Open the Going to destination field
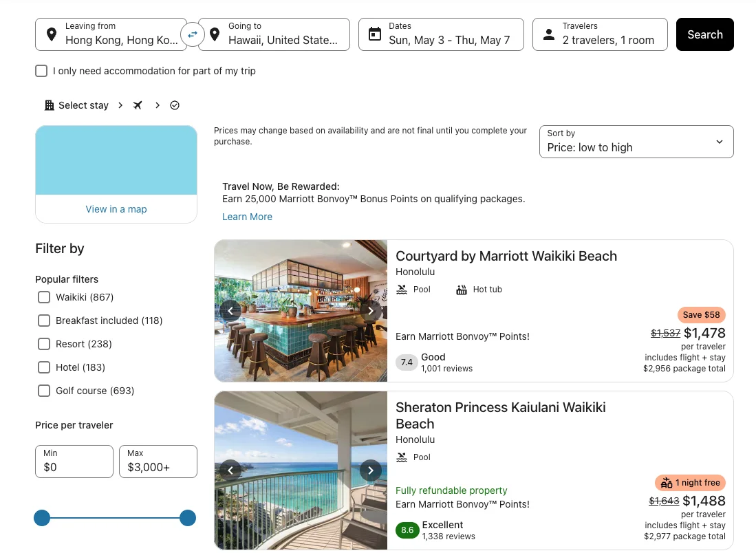Image resolution: width=756 pixels, height=553 pixels. coord(274,34)
